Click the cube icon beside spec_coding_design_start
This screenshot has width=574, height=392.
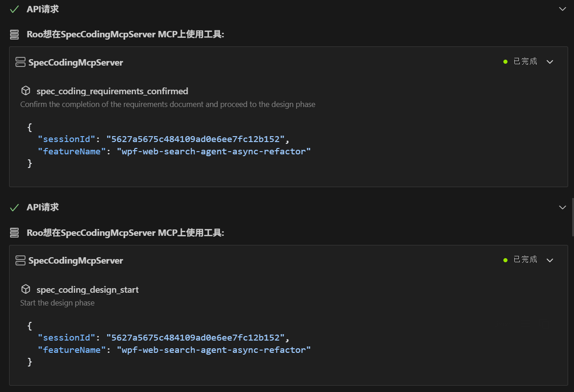26,290
